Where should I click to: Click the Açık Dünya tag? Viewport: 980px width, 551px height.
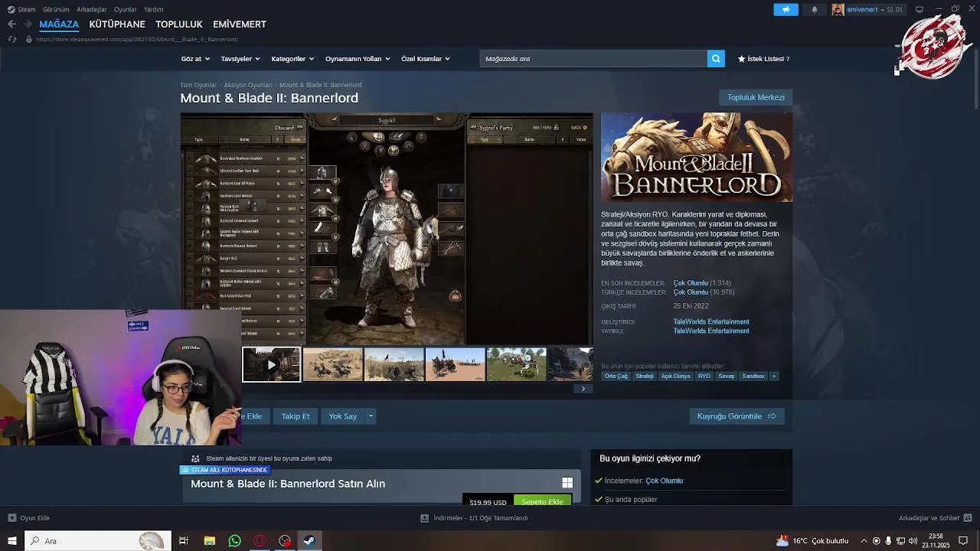(676, 376)
